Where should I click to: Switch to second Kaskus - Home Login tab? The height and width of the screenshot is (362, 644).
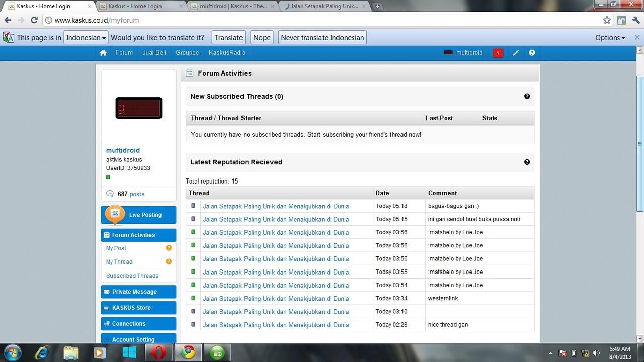click(x=141, y=6)
